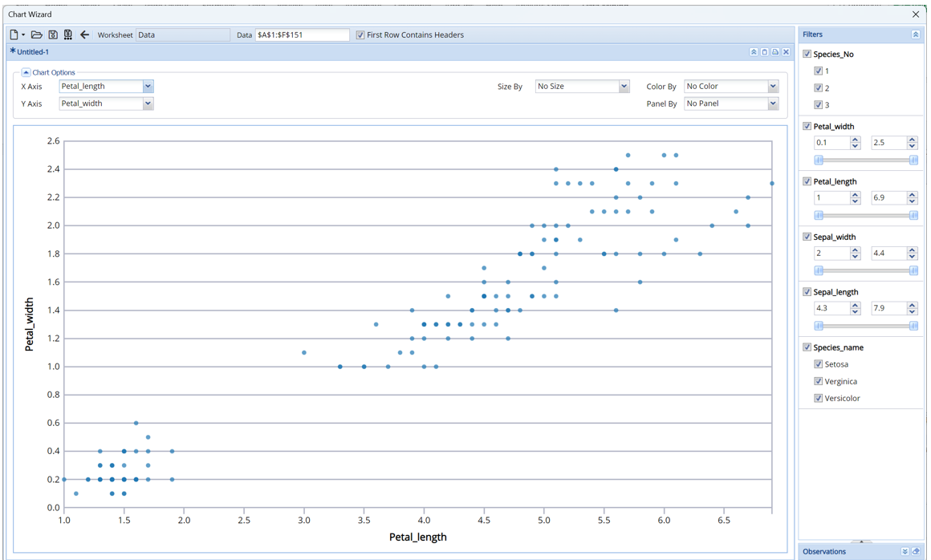This screenshot has height=560, width=931.
Task: Print the chart using the printer icon
Action: 775,52
